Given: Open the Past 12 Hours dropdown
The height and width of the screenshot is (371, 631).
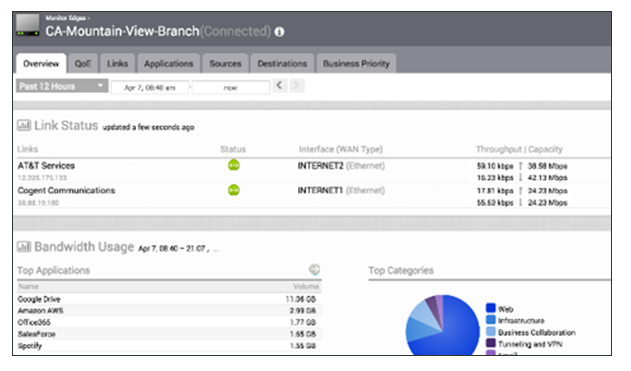Looking at the screenshot, I should (62, 86).
